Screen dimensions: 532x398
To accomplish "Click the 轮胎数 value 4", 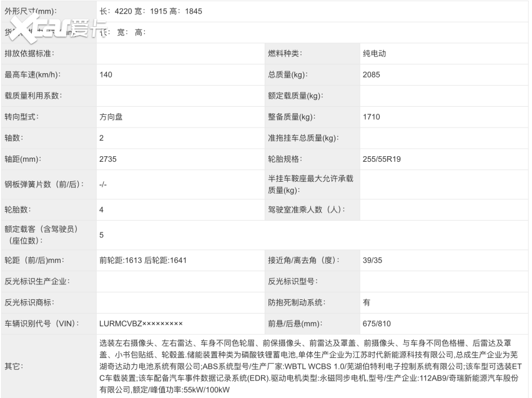I will [101, 209].
